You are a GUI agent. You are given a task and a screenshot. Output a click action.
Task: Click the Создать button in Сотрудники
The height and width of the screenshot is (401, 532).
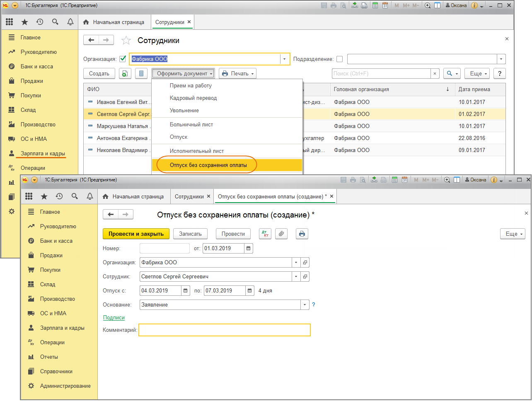click(99, 73)
